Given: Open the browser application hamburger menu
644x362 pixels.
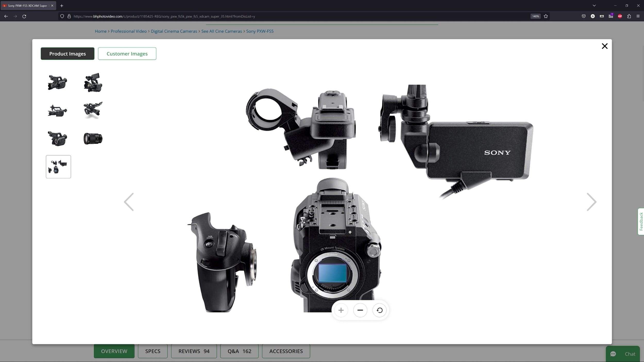Looking at the screenshot, I should tap(638, 16).
